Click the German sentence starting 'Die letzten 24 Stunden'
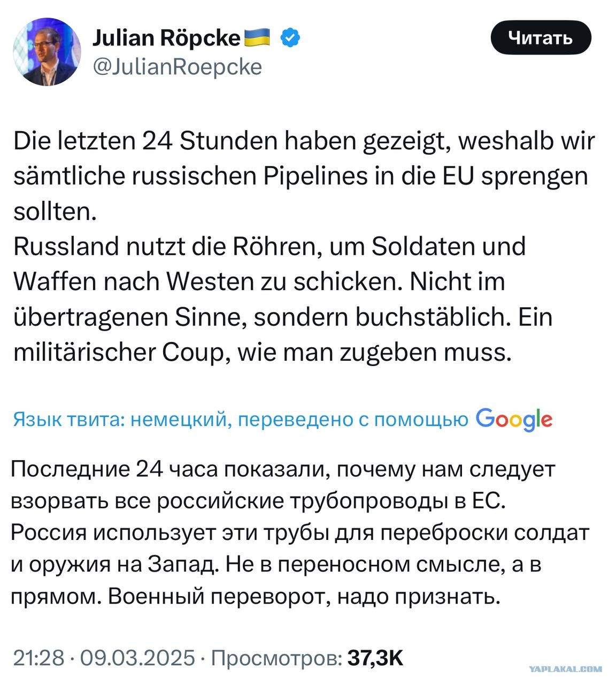The image size is (616, 685). (304, 142)
